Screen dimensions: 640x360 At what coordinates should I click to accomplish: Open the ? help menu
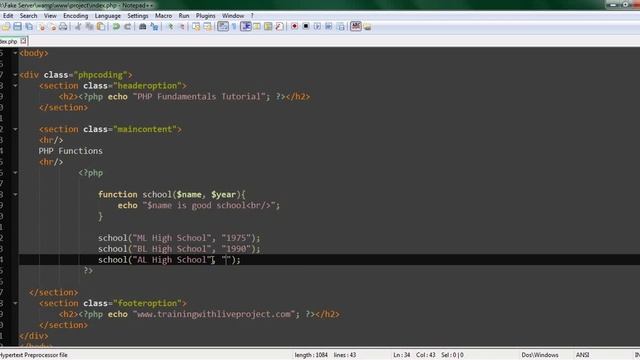(x=252, y=16)
